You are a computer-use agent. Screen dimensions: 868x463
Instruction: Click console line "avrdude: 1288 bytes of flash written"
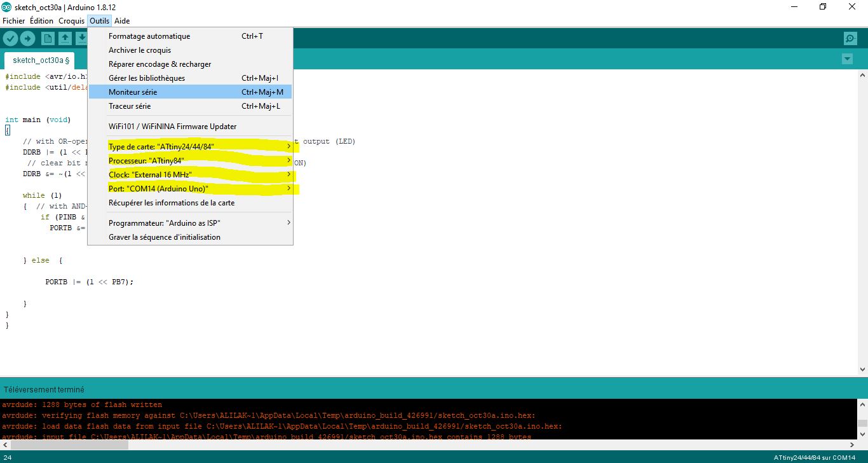click(x=82, y=404)
